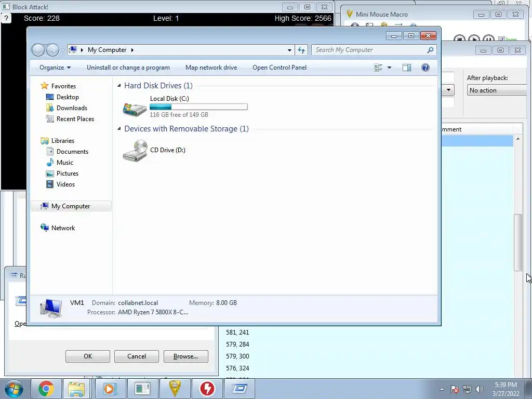The image size is (532, 399).
Task: Click the Local Disk capacity bar
Action: [x=198, y=107]
